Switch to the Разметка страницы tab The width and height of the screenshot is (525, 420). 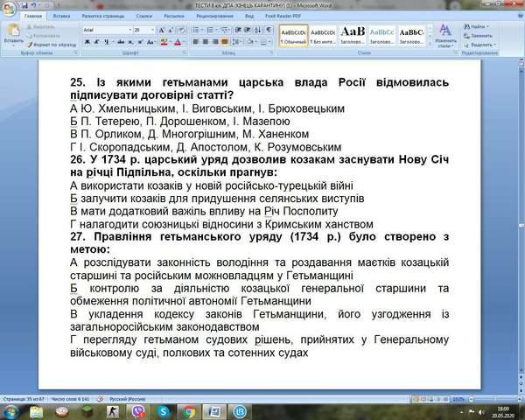coord(102,16)
